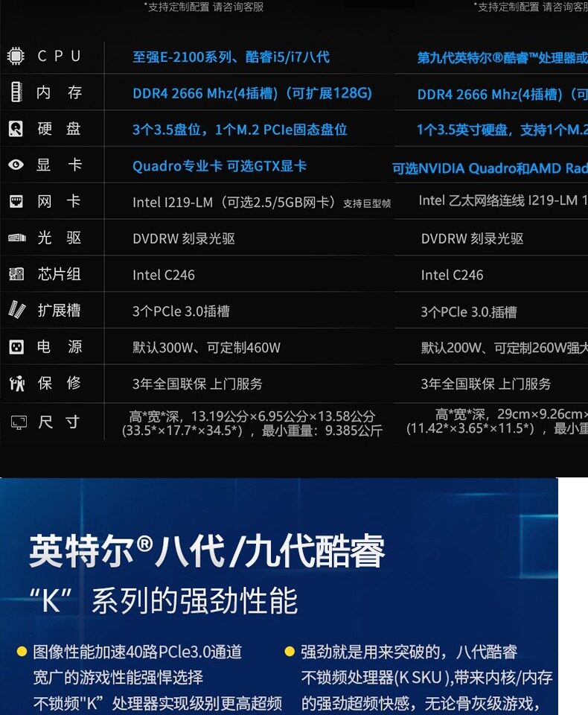Screen dimensions: 588x715
Task: Click line '的强劲超频快感,无论骨灰级游戏'
Action: [x=421, y=703]
